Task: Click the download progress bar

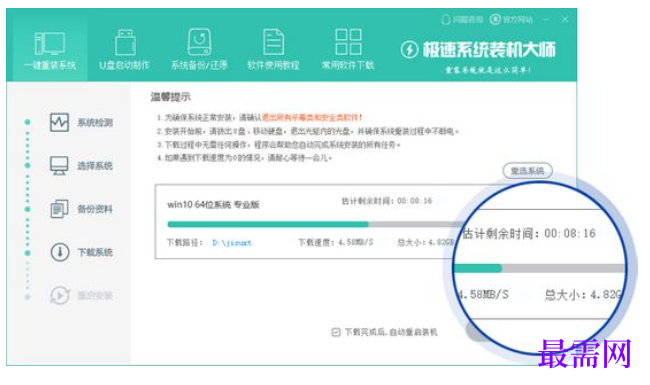Action: (x=311, y=224)
